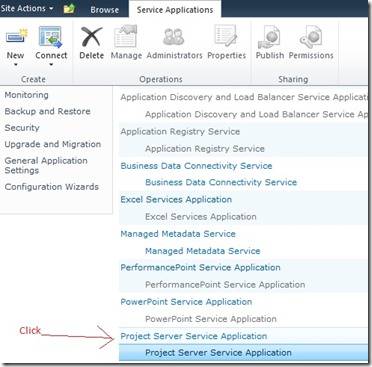Go to the Security section

[22, 128]
